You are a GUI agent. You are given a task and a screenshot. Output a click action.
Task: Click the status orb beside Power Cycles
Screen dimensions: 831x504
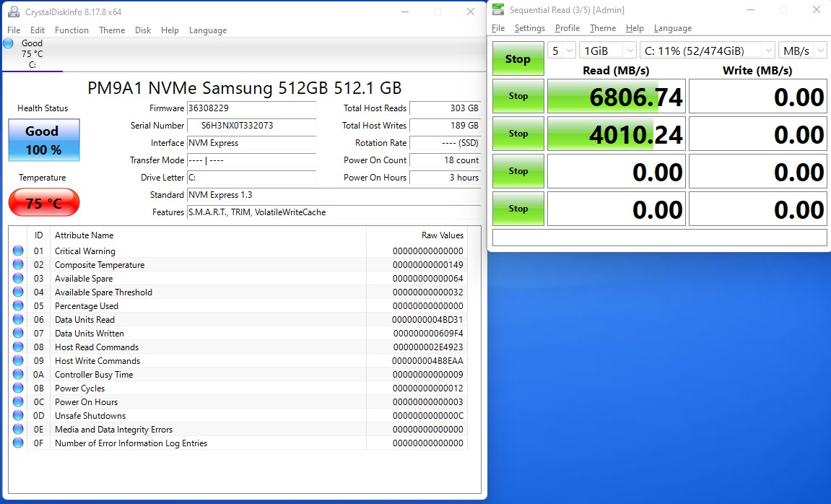point(18,388)
